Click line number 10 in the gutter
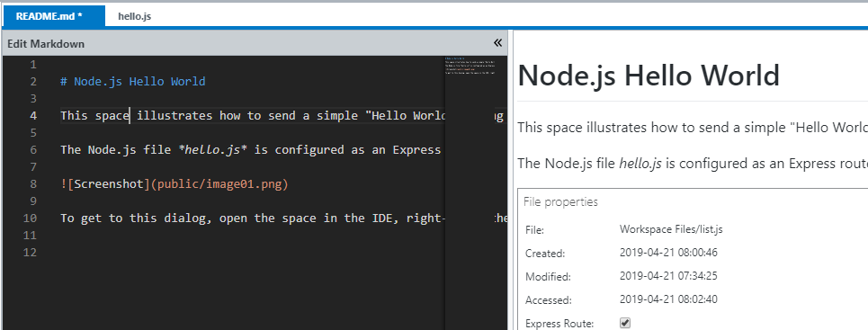 31,219
